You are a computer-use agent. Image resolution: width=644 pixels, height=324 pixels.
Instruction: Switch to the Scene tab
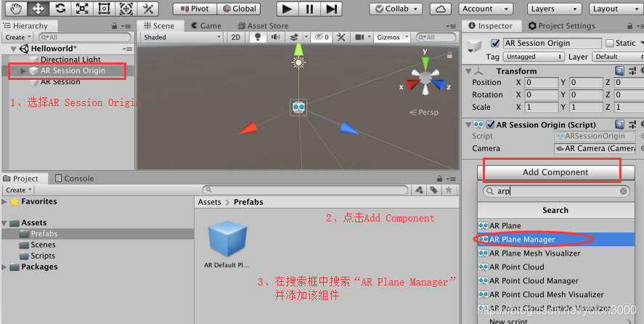point(158,26)
